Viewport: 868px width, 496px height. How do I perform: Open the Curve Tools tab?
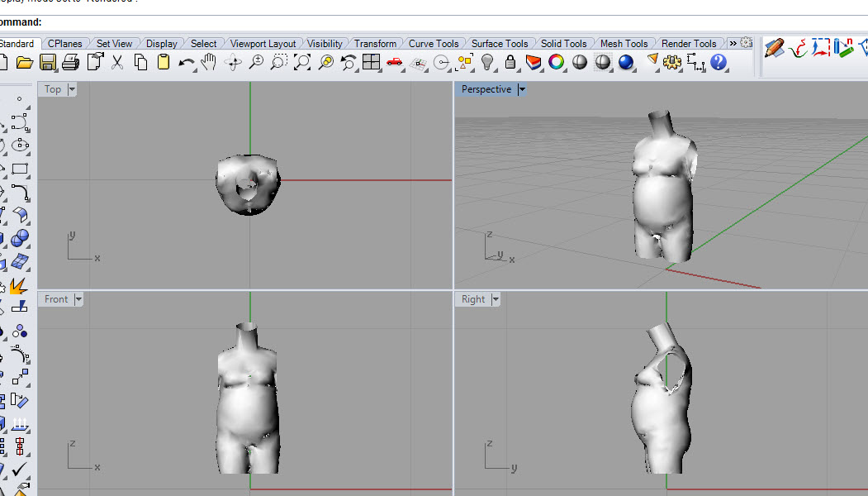point(434,44)
